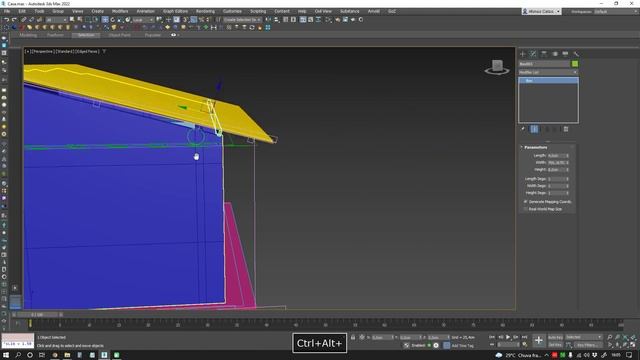Click Go to Start playback button
The width and height of the screenshot is (640, 360).
pyautogui.click(x=492, y=337)
